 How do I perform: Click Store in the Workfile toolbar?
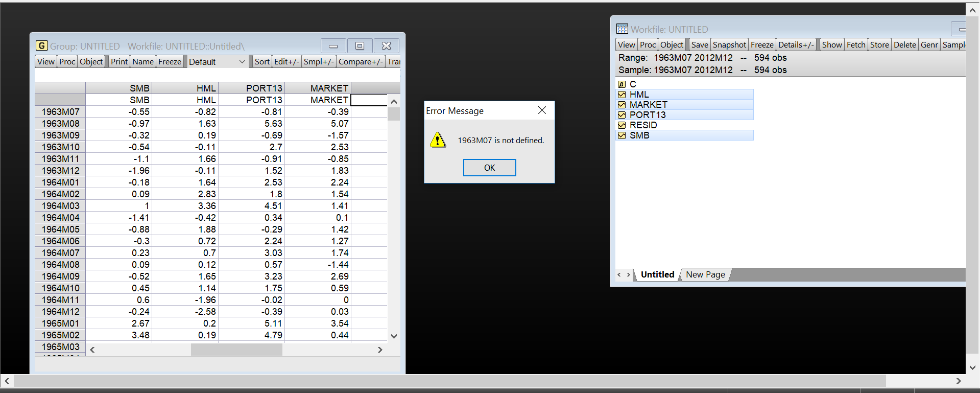click(879, 45)
